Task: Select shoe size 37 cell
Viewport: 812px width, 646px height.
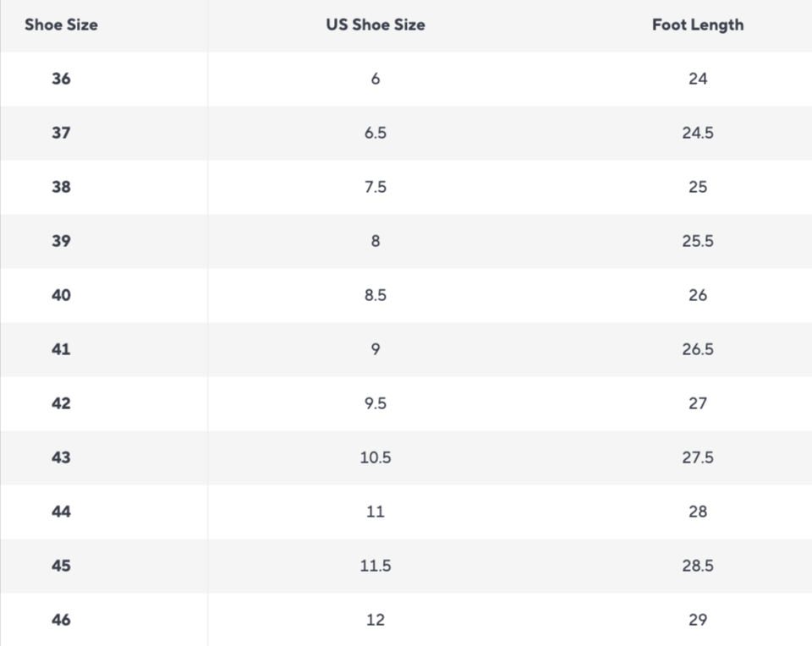Action: pos(61,133)
